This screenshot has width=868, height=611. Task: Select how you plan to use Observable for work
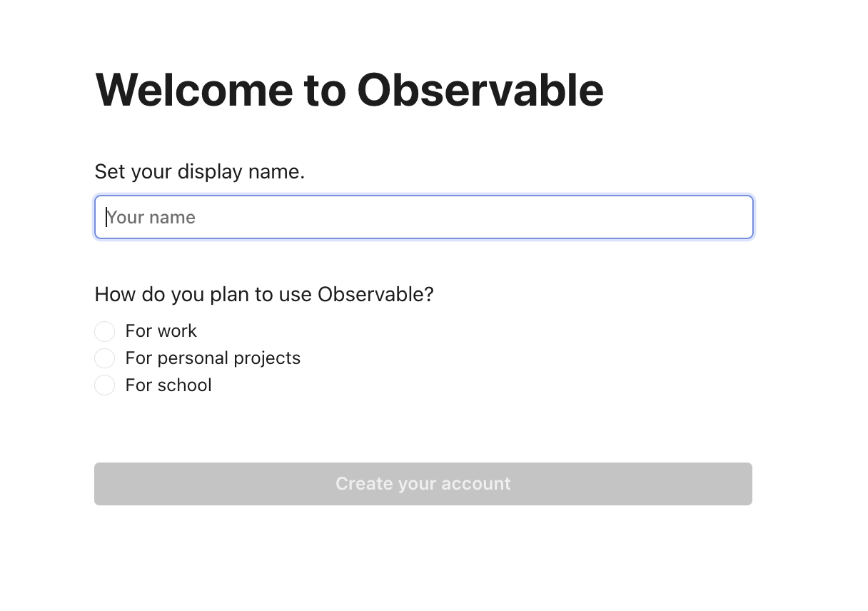104,331
